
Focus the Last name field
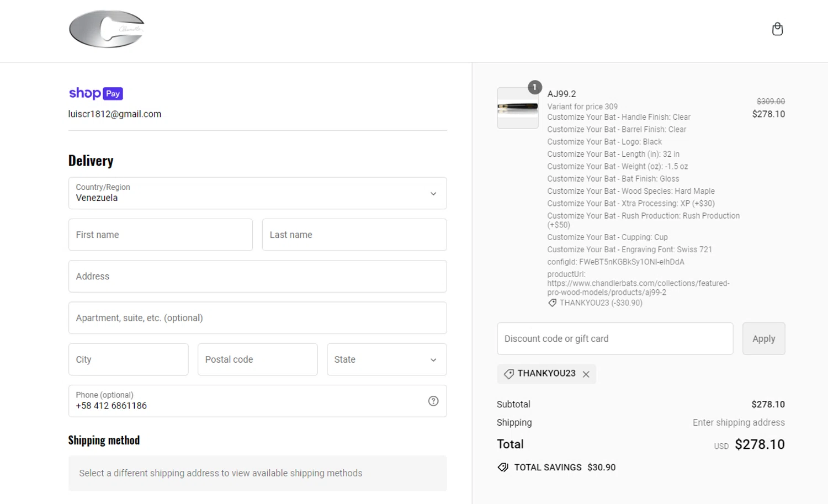[354, 235]
